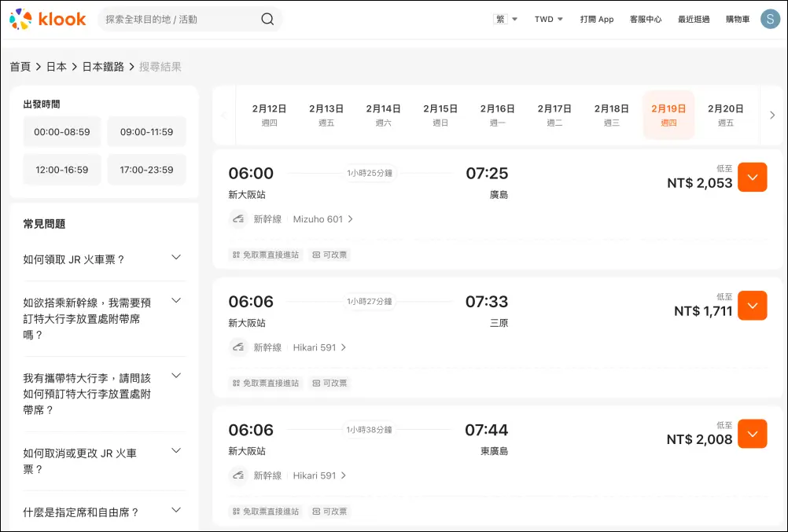Toggle the 00:00-08:59 departure time filter
The width and height of the screenshot is (788, 532).
pyautogui.click(x=62, y=132)
